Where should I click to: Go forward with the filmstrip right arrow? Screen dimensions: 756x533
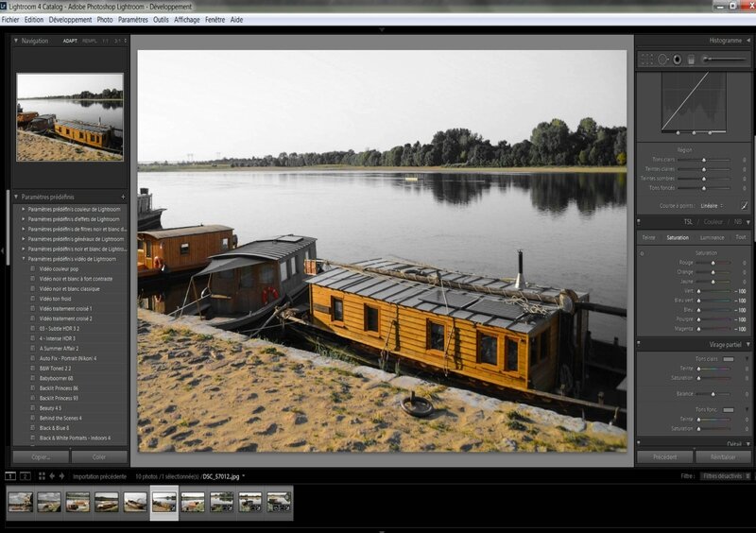tap(61, 476)
